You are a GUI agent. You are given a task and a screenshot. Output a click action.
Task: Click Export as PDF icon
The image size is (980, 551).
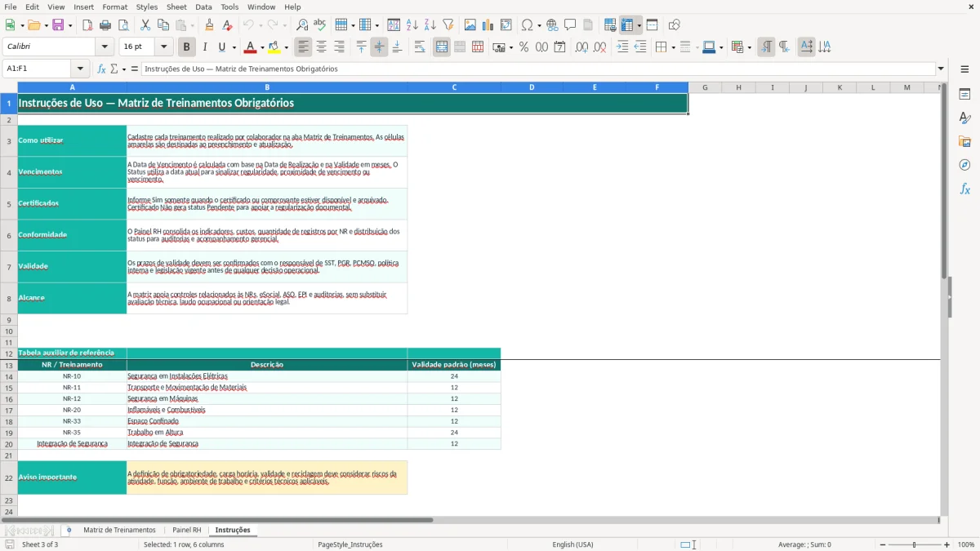pyautogui.click(x=87, y=25)
